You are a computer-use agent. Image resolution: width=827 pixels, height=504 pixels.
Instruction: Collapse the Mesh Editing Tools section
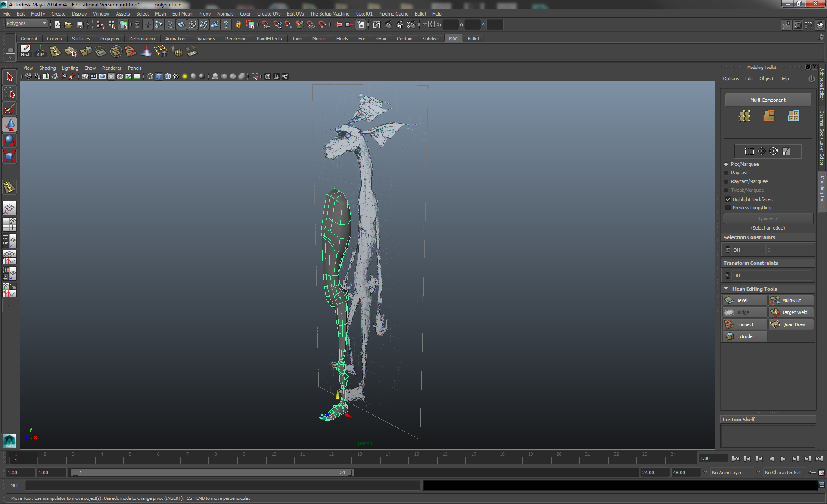[726, 289]
